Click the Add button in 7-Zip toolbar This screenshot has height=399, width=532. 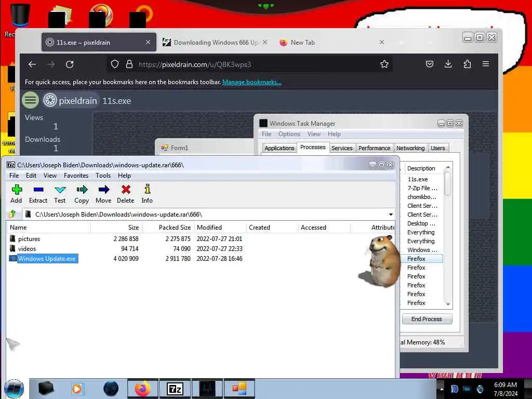point(16,194)
